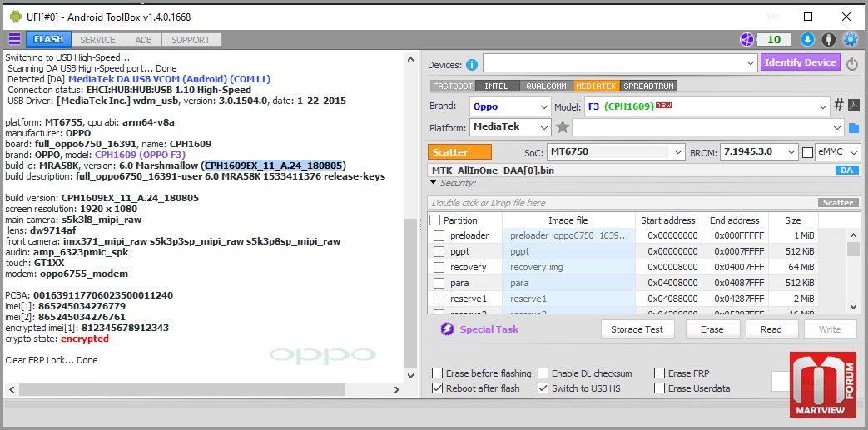This screenshot has height=430, width=868.
Task: Click the Identify Device button
Action: (x=801, y=63)
